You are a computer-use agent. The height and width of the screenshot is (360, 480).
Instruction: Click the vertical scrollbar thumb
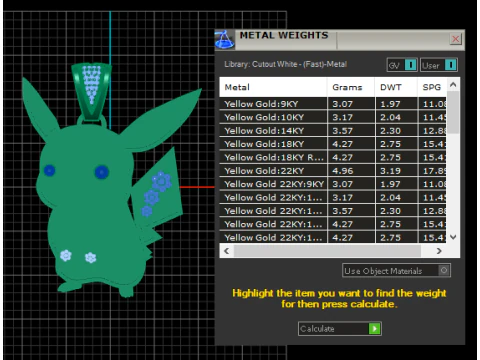[x=453, y=112]
